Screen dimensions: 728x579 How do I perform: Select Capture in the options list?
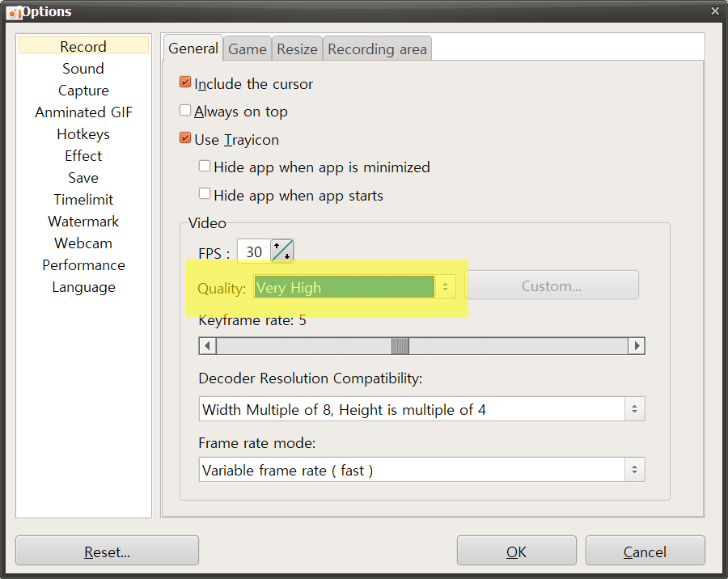pyautogui.click(x=83, y=90)
